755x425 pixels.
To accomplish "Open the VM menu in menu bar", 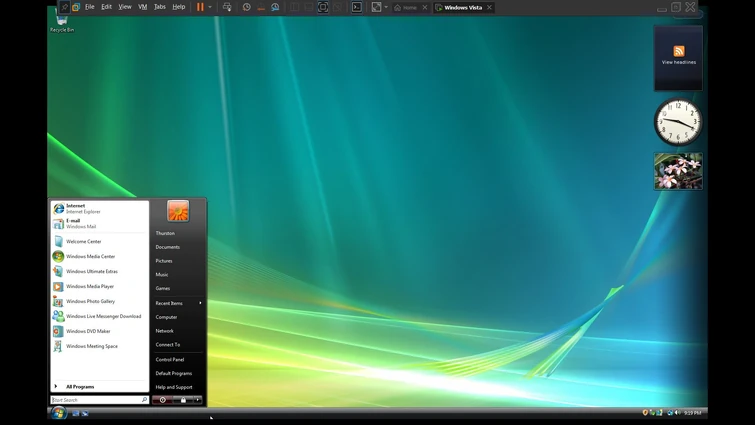I will (142, 7).
